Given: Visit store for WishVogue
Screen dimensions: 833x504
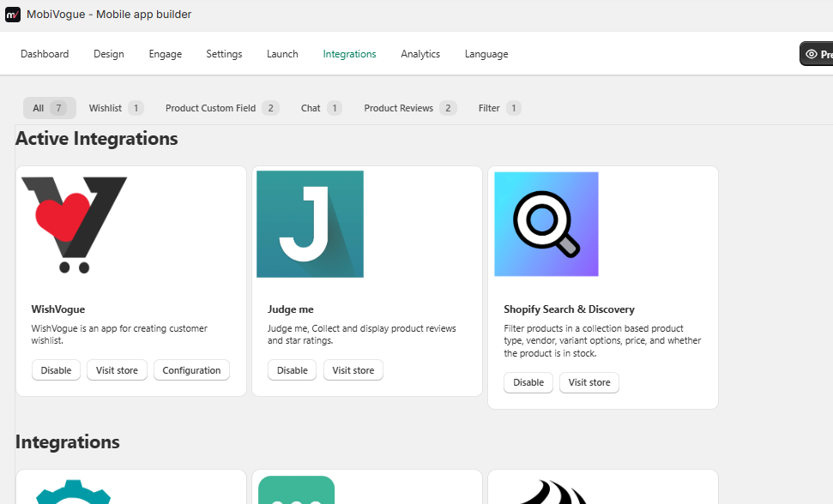Looking at the screenshot, I should (x=117, y=370).
